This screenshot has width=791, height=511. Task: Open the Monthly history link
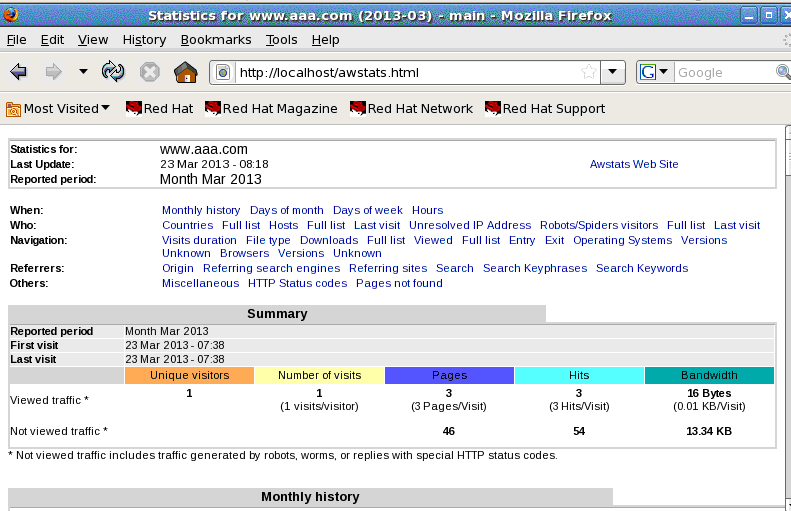coord(201,210)
